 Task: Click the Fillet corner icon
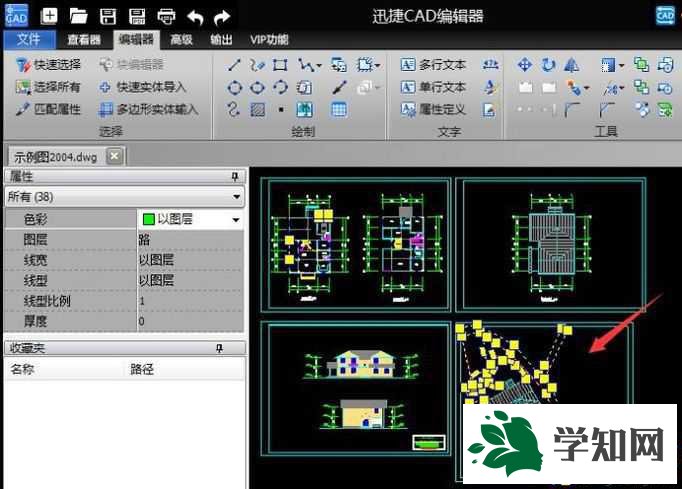coord(572,110)
